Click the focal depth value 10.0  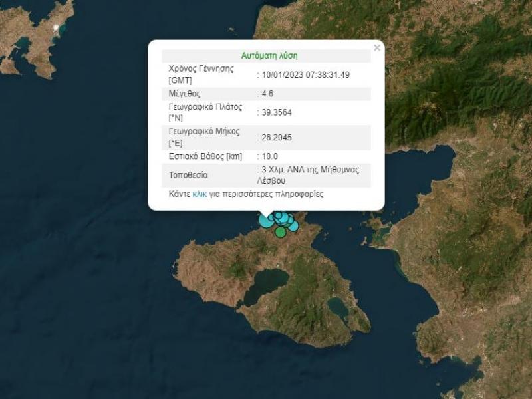tap(270, 156)
